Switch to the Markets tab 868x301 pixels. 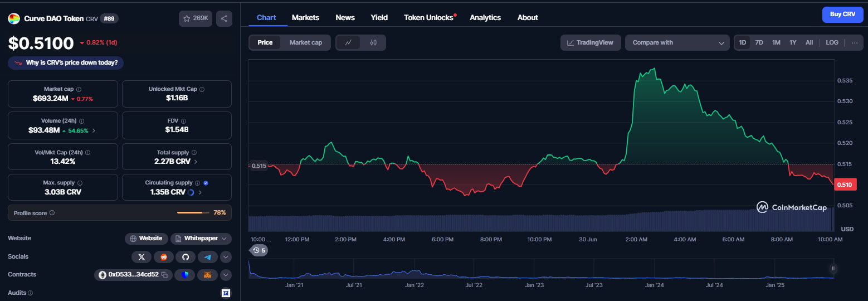click(305, 17)
